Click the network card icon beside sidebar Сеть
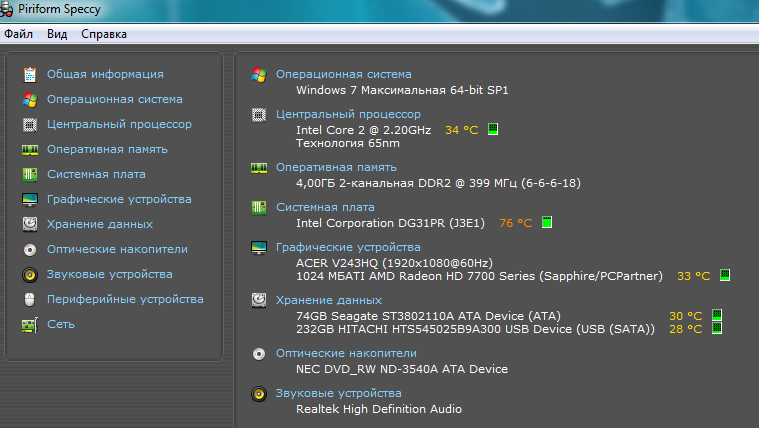Viewport: 759px width, 428px height. pos(30,325)
